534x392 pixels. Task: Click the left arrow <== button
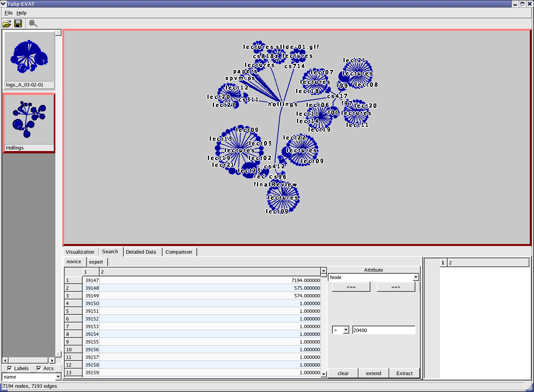point(351,287)
